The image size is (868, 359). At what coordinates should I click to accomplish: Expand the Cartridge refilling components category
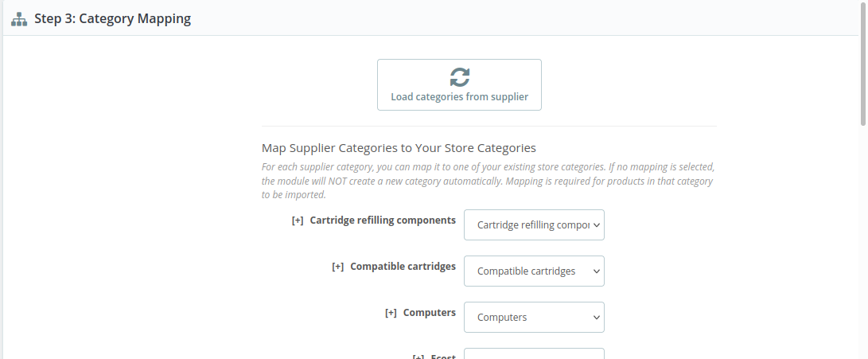click(x=298, y=220)
